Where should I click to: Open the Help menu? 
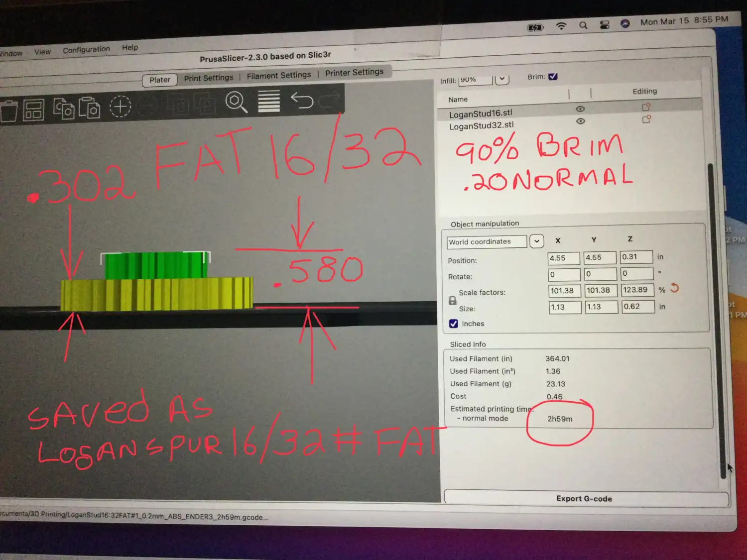tap(130, 47)
